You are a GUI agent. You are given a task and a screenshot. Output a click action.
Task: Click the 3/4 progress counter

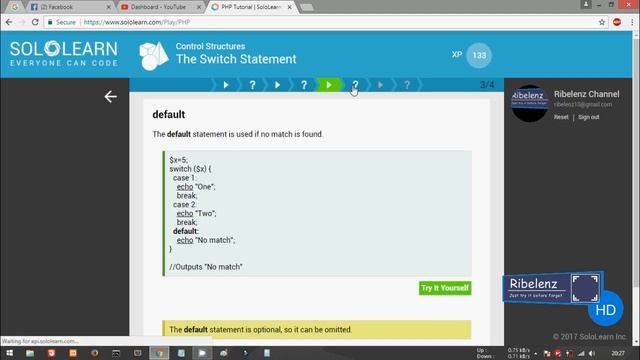coord(487,85)
